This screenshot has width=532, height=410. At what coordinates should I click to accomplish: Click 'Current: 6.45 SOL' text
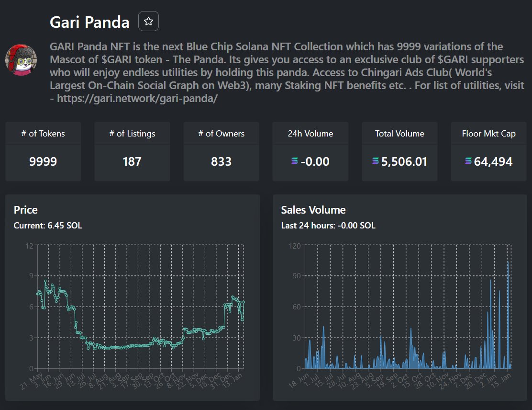click(x=48, y=226)
